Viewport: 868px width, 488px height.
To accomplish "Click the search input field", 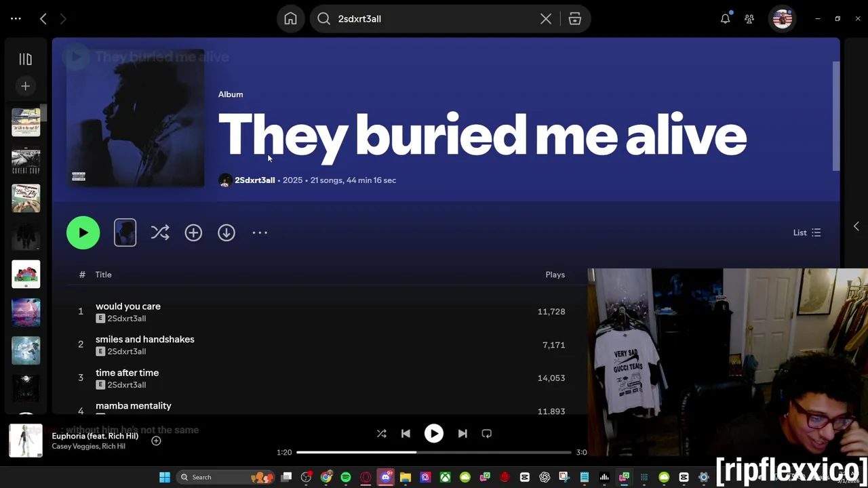I will (x=434, y=19).
